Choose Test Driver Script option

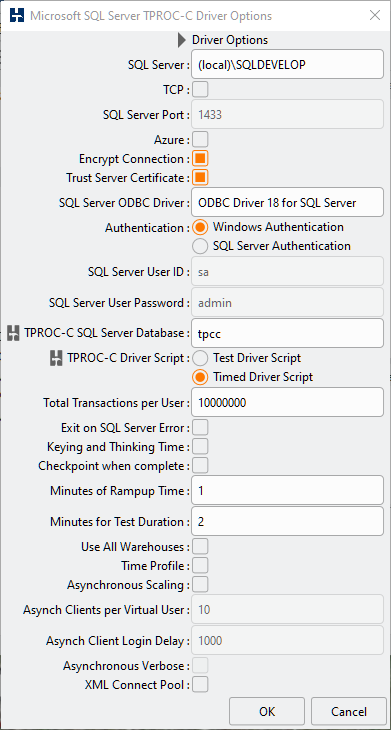(x=200, y=358)
